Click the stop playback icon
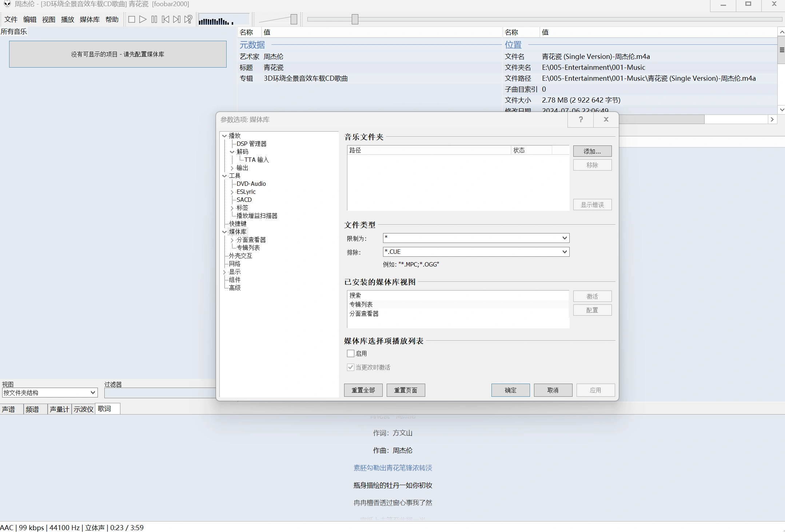 click(132, 19)
